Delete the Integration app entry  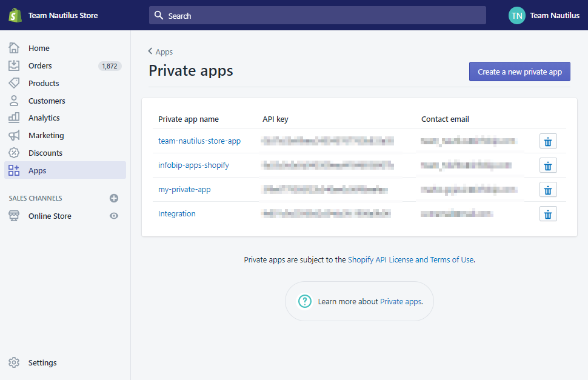pyautogui.click(x=548, y=214)
